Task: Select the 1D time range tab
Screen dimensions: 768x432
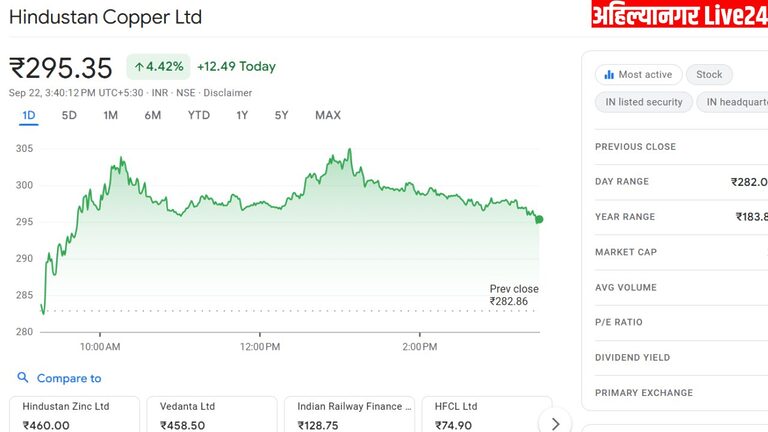Action: [x=29, y=115]
